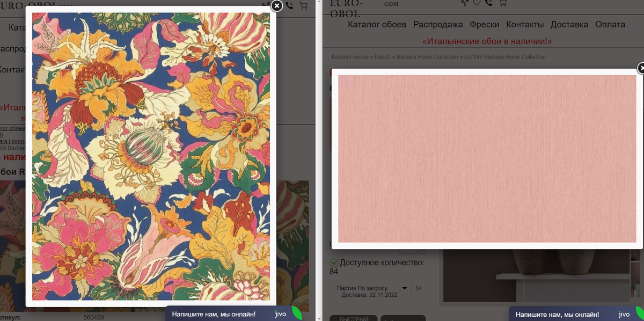Click the EURO-OBOI logo in right window
The width and height of the screenshot is (644, 321).
tap(346, 8)
